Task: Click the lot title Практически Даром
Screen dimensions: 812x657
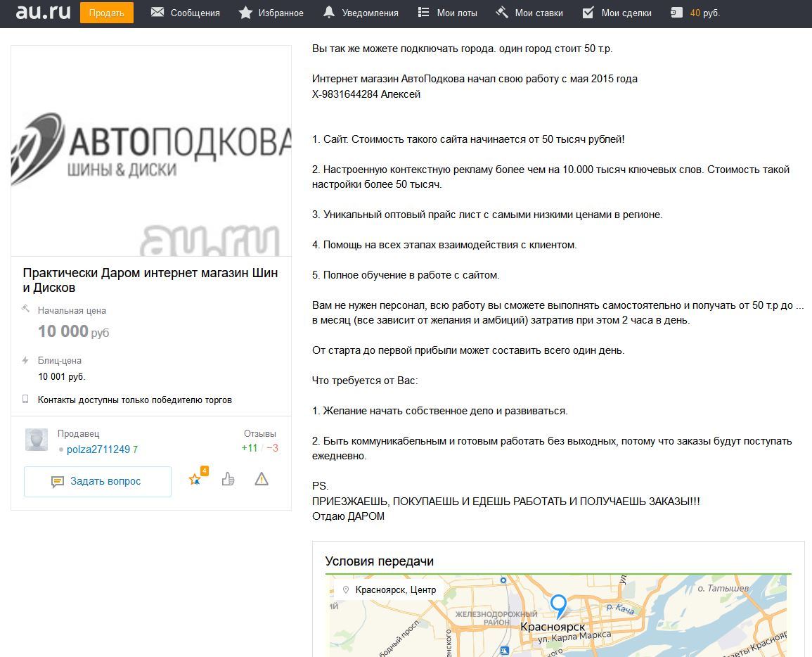Action: pos(150,280)
